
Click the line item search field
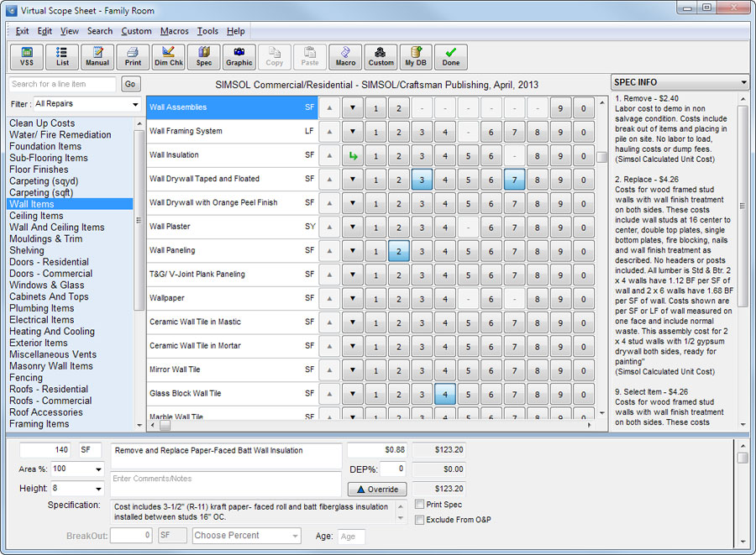pos(63,84)
